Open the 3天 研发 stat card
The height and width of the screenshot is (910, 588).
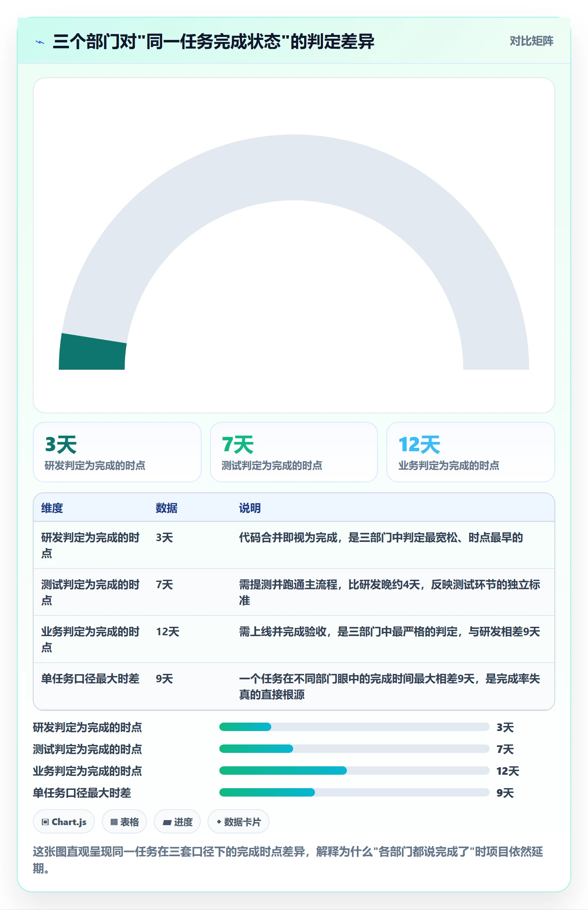(117, 452)
